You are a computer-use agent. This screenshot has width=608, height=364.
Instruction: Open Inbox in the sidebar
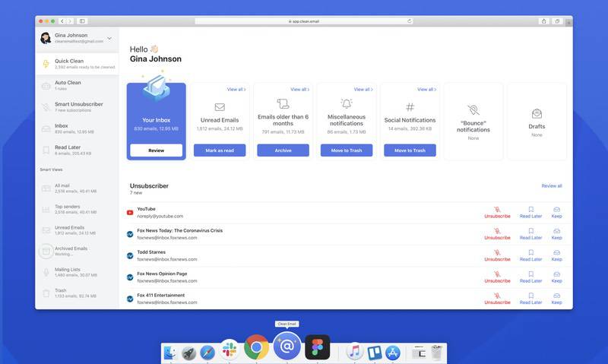78,128
